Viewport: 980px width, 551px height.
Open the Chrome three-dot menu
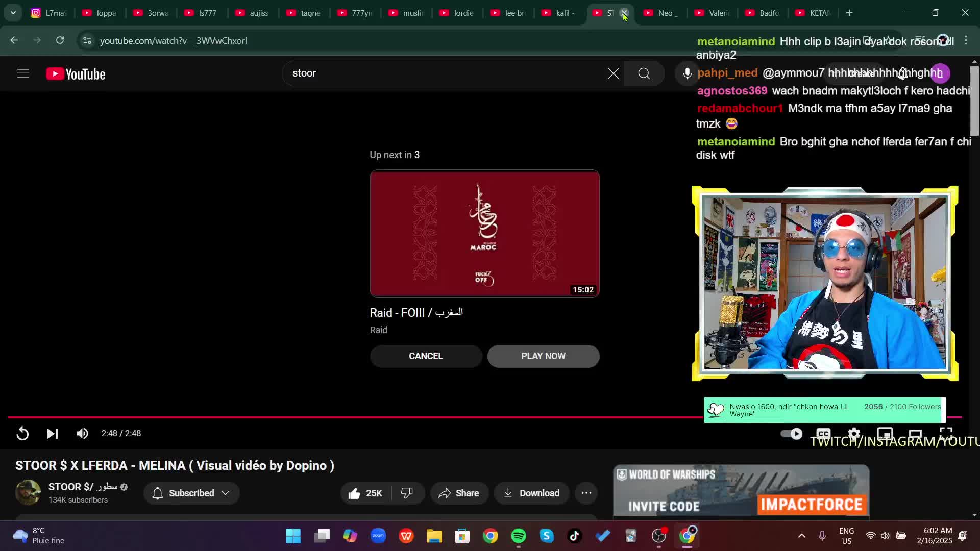click(x=966, y=40)
